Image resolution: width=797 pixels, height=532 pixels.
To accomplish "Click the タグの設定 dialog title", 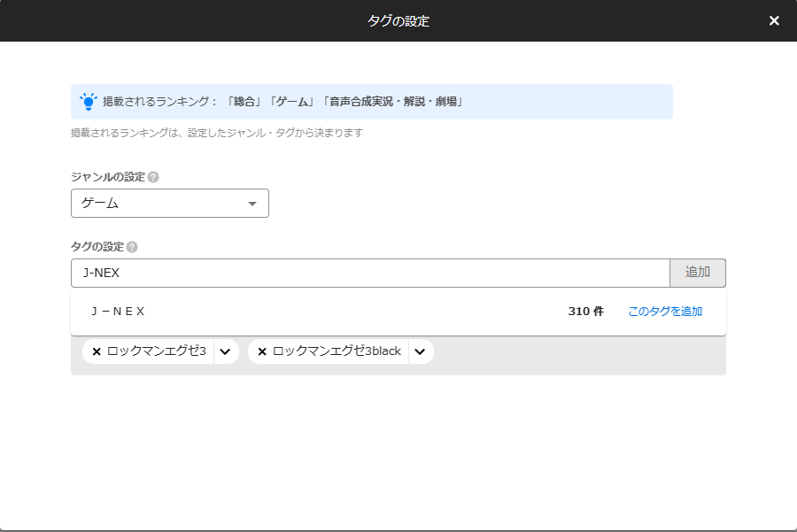I will (x=398, y=19).
